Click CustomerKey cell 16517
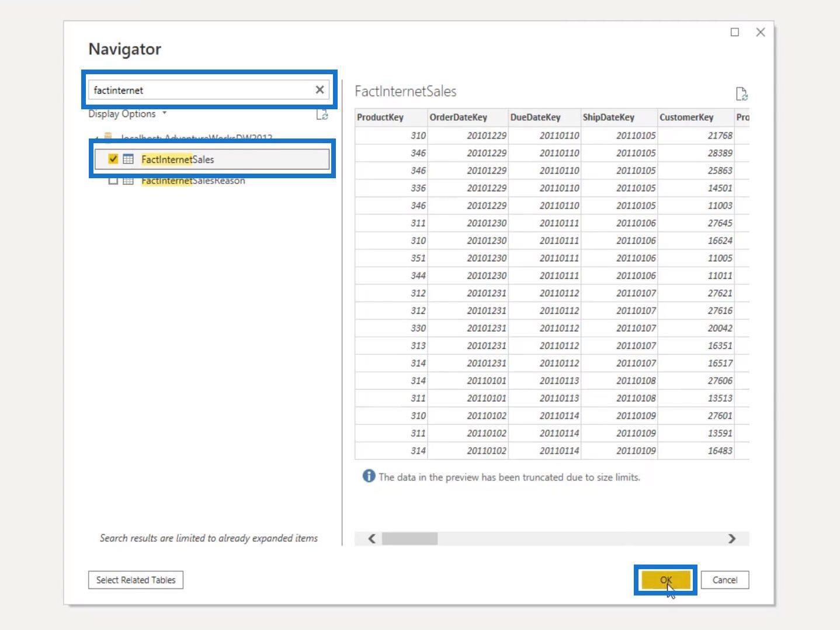This screenshot has width=840, height=630. click(x=696, y=363)
